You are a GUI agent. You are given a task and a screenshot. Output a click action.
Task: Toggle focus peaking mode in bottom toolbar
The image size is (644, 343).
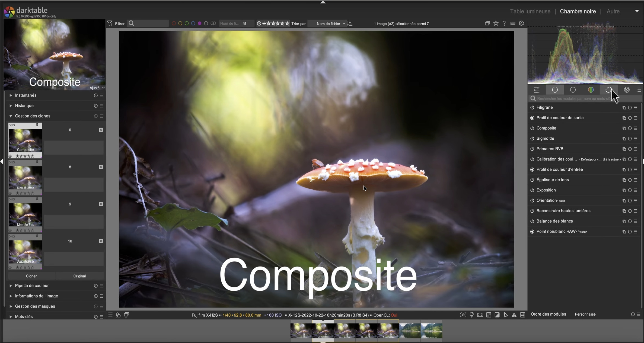click(x=463, y=315)
